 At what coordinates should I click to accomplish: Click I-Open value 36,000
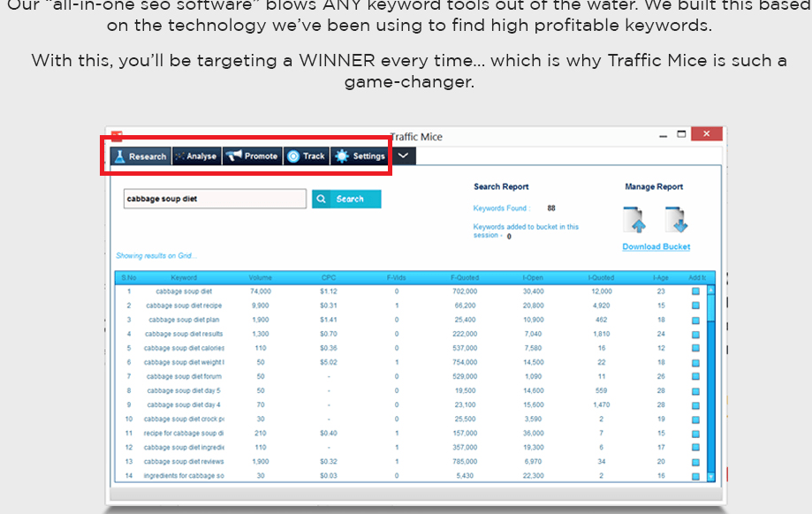click(533, 434)
